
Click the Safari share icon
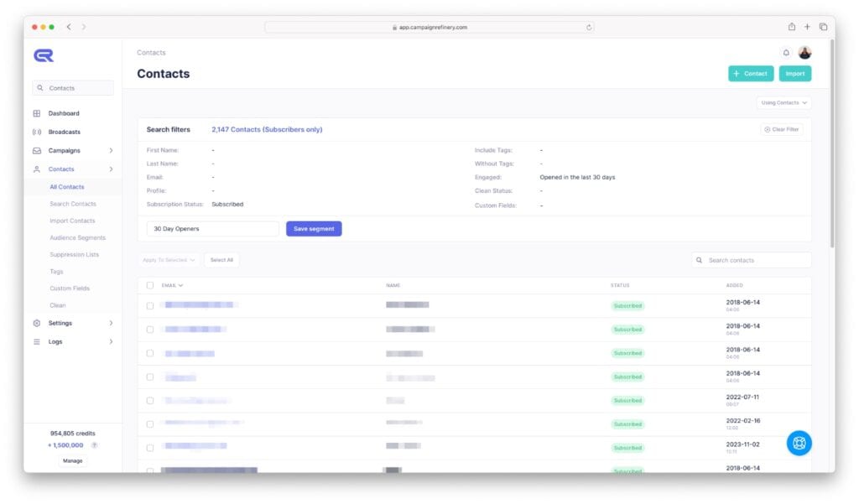[x=792, y=26]
